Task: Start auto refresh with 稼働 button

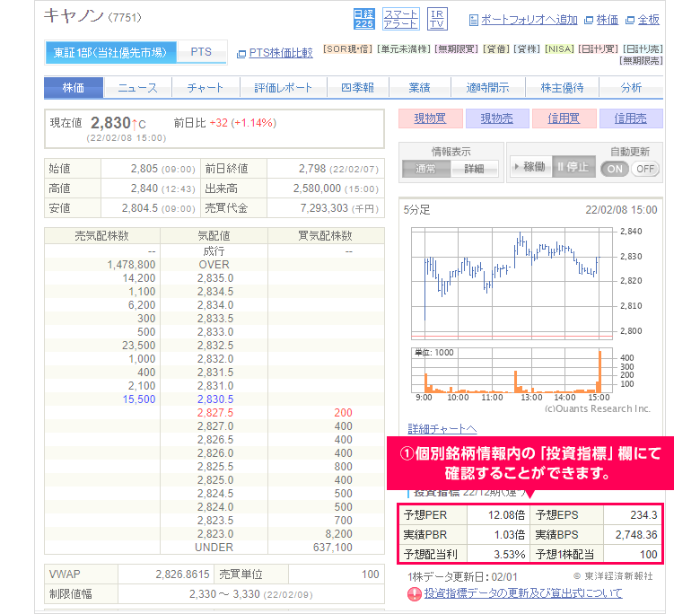Action: 530,167
